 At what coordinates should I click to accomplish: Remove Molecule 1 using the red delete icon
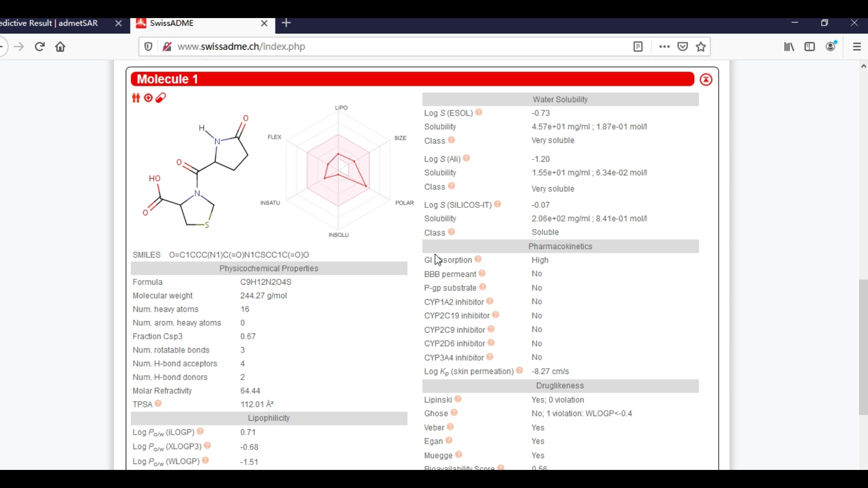click(706, 79)
